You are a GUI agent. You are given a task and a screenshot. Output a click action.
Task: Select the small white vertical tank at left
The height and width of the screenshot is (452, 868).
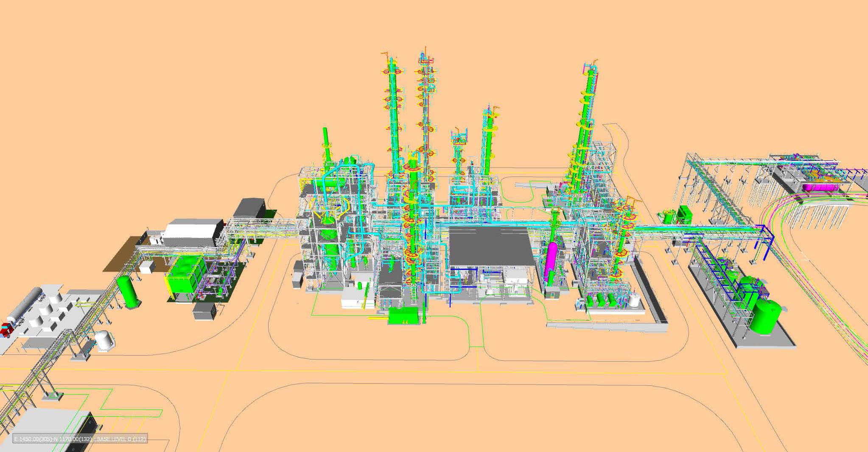click(103, 340)
